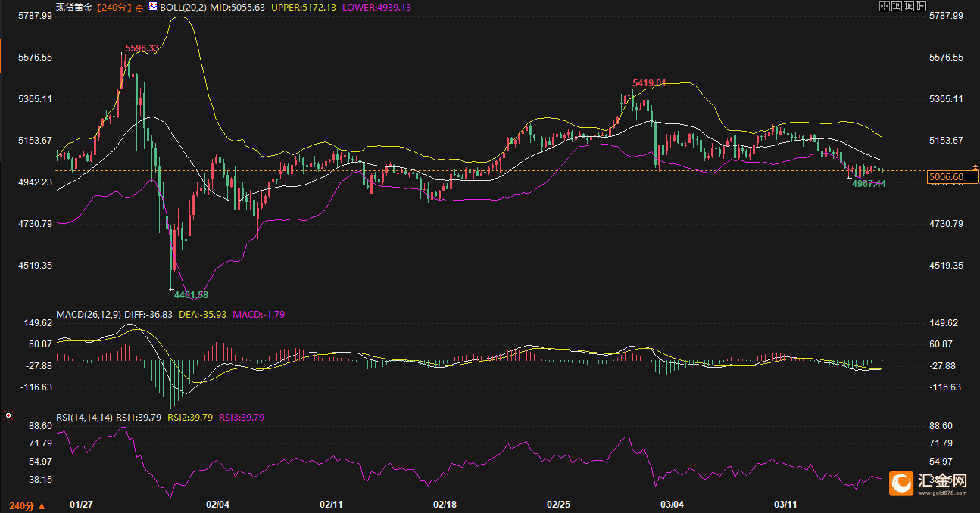Screen dimensions: 980x513
Task: Click the red flashing dot icon near RSI
Action: (8, 415)
